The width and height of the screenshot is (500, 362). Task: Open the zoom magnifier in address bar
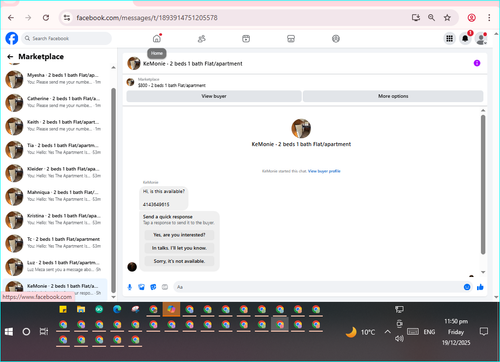coord(431,18)
